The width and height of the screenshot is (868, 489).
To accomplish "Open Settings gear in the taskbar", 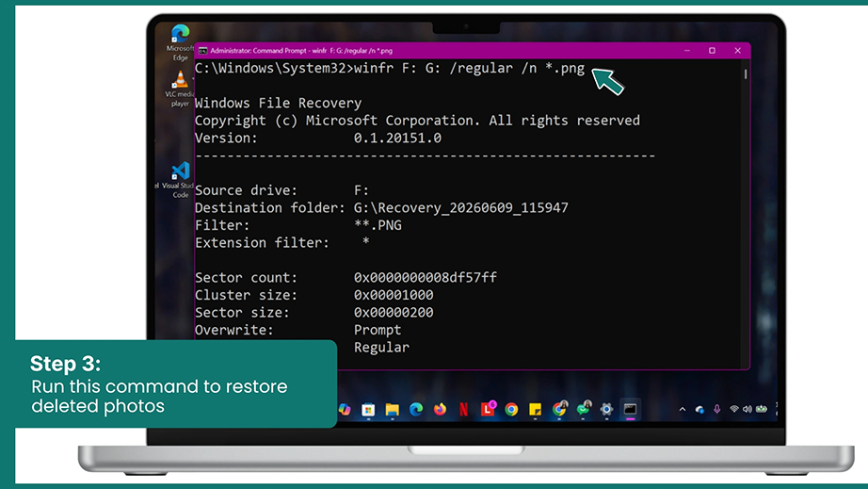I will pos(606,409).
